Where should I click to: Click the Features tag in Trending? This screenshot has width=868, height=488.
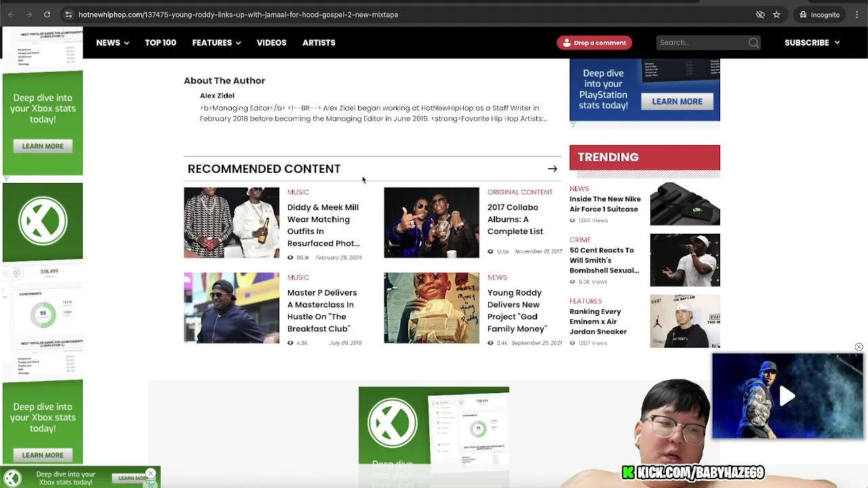586,301
